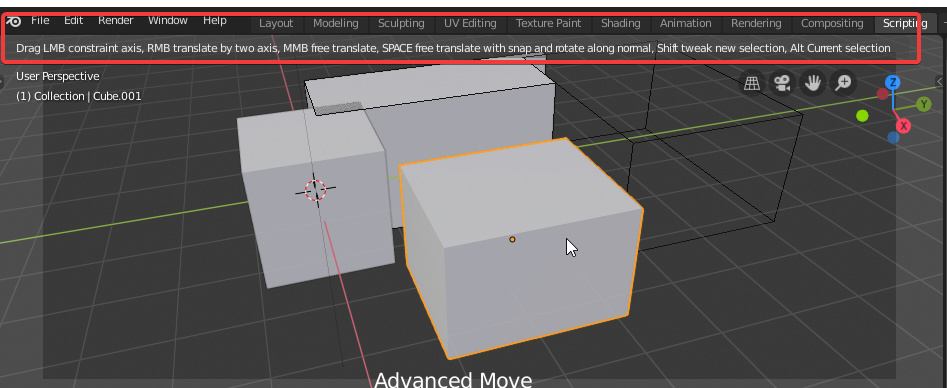This screenshot has width=947, height=388.
Task: Open the Window menu
Action: 168,21
